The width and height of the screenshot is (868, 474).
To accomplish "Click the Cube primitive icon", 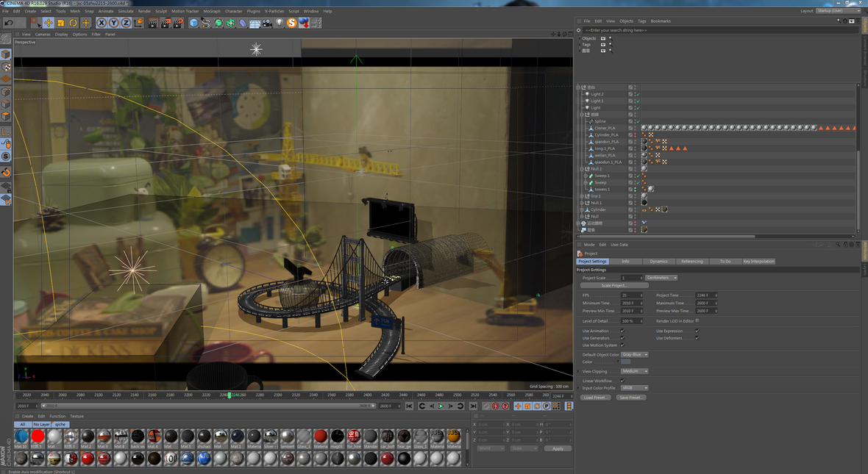I will coord(193,23).
